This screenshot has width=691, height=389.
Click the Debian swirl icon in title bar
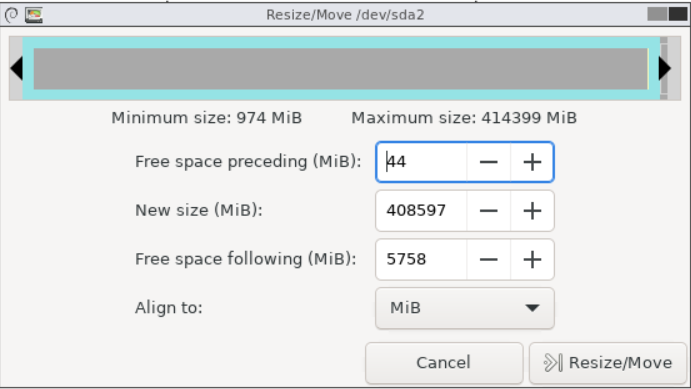click(x=11, y=15)
